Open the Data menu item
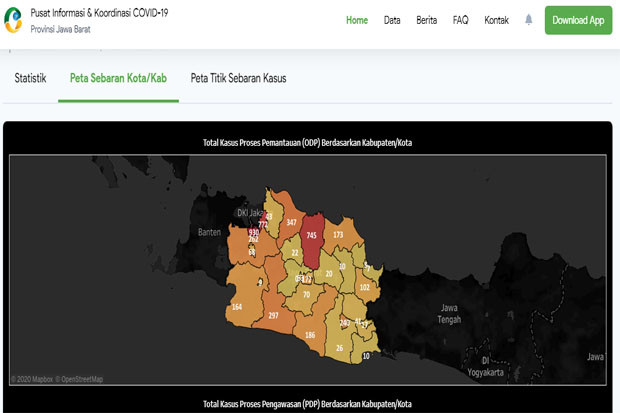This screenshot has width=620, height=413. (392, 20)
